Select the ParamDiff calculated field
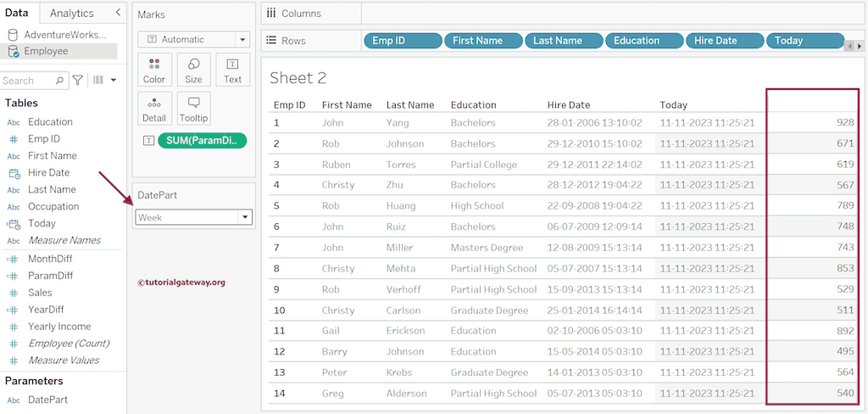 coord(50,276)
